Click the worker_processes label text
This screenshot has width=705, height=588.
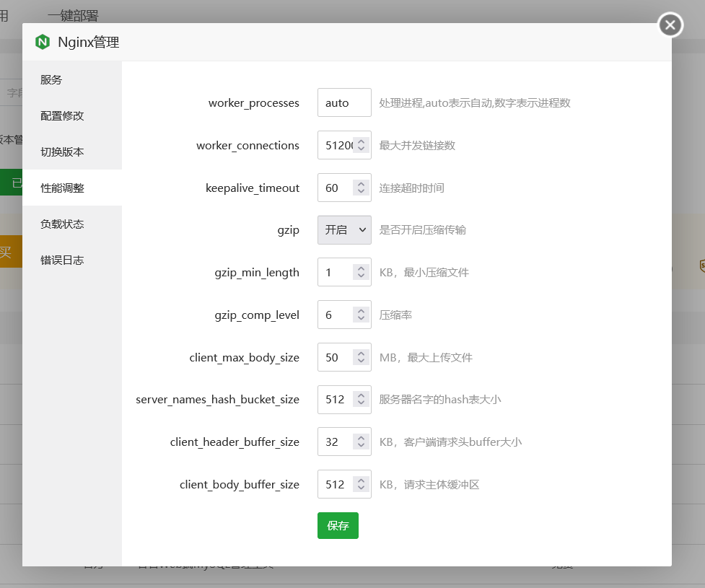coord(253,103)
